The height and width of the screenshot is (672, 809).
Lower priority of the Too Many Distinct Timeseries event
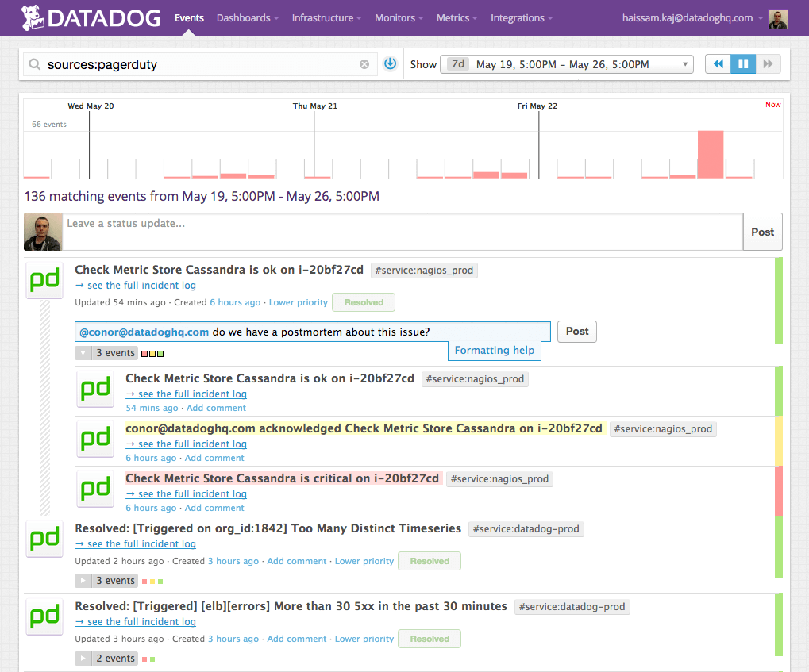(x=364, y=561)
